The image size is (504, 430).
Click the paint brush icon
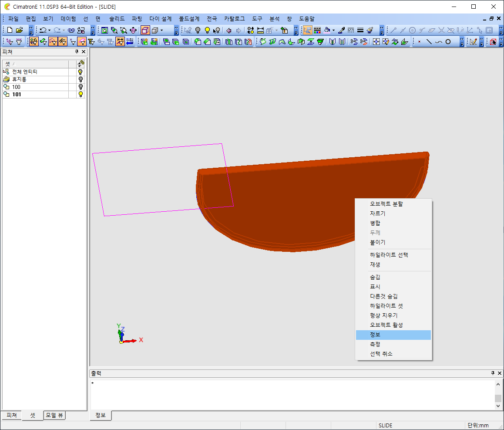(370, 30)
